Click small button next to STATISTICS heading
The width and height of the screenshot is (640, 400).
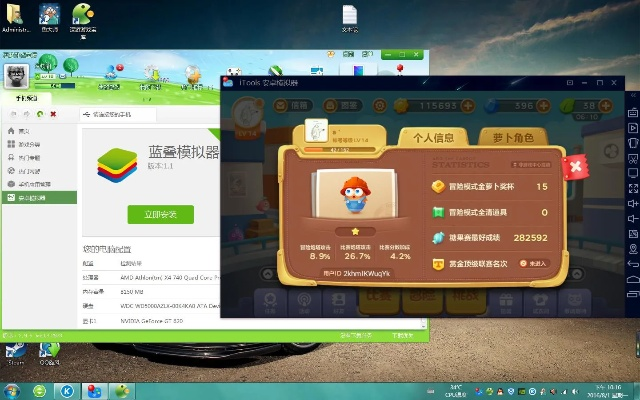(531, 164)
